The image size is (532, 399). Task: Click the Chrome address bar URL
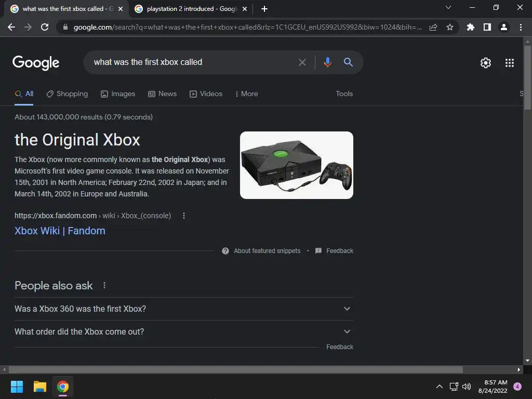coord(248,27)
